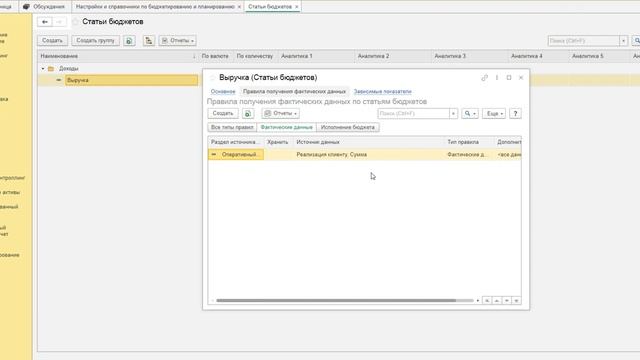
Task: Open help with the question mark button
Action: [515, 113]
